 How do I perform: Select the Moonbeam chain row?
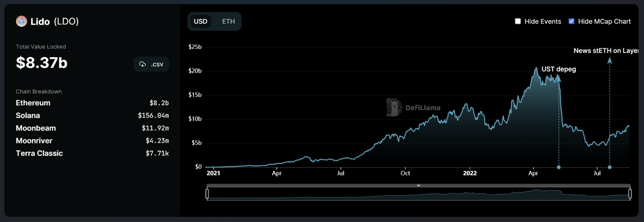[92, 128]
